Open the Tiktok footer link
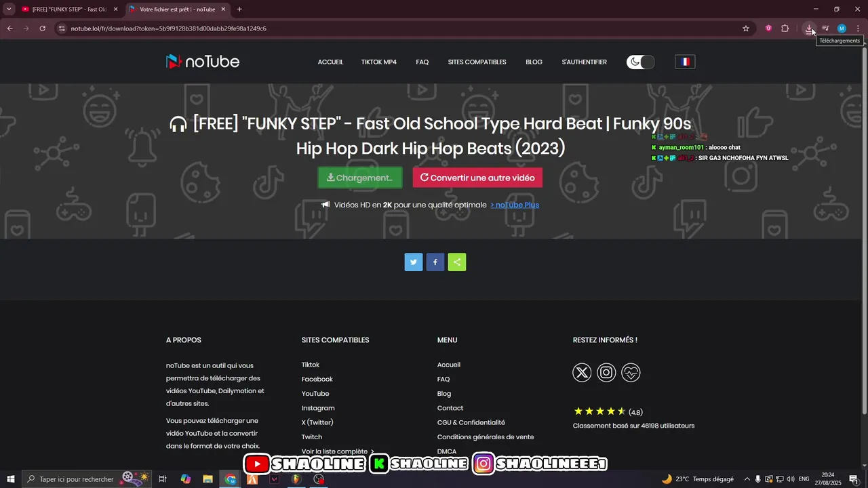 coord(311,365)
